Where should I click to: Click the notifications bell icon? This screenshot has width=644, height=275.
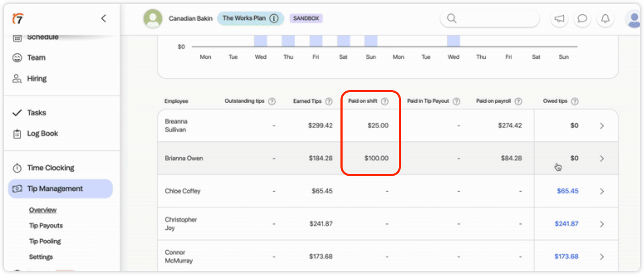[605, 19]
